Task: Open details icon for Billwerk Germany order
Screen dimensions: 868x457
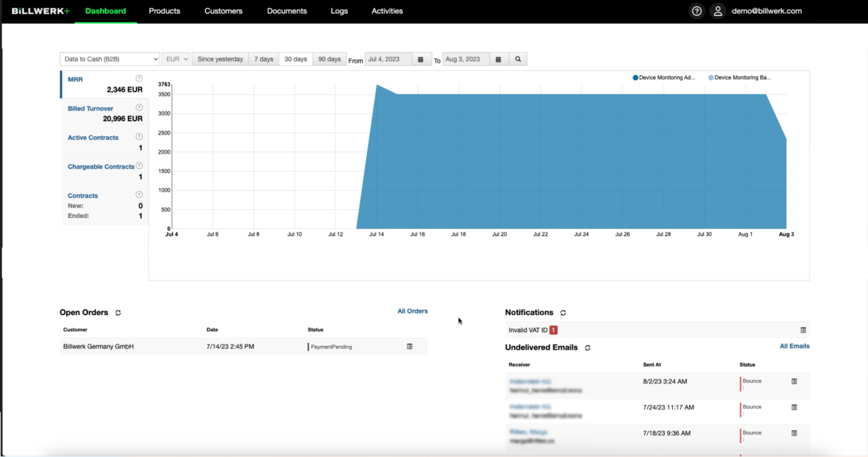Action: 409,347
